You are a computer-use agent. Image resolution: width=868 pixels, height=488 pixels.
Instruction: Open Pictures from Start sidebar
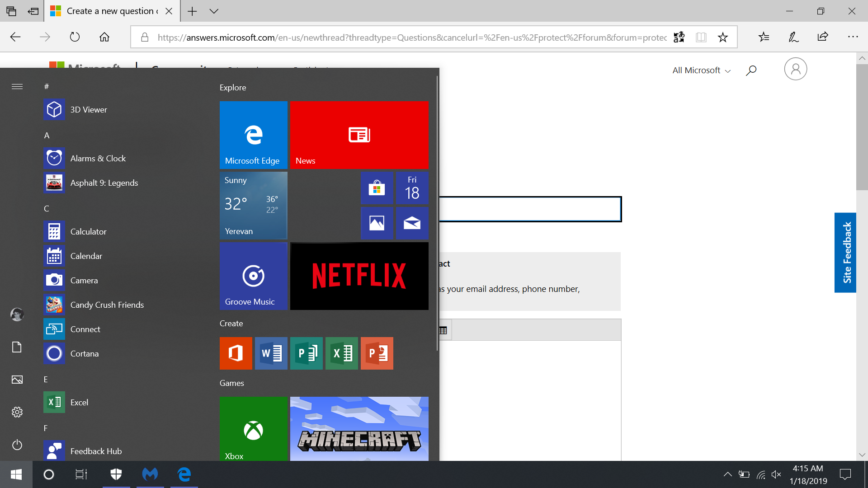click(x=17, y=380)
